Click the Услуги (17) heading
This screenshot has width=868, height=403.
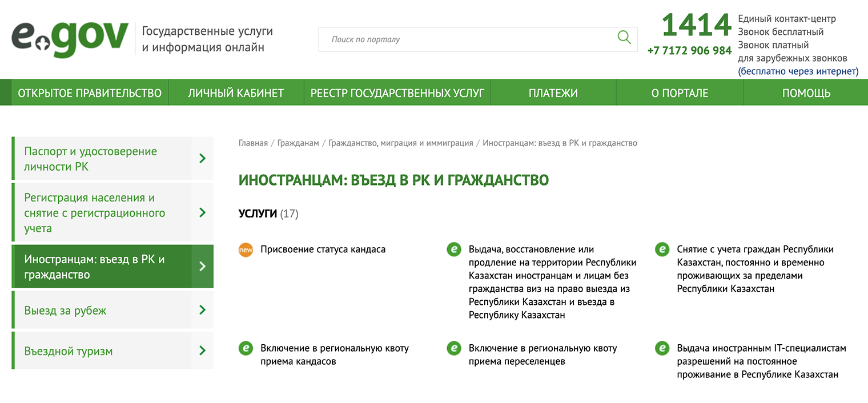pos(268,213)
